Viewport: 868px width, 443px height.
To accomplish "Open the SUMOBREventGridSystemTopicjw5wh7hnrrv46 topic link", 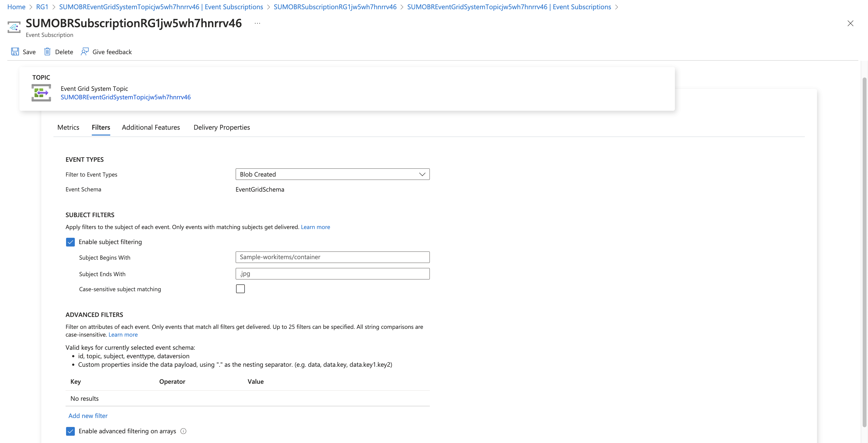I will (126, 97).
